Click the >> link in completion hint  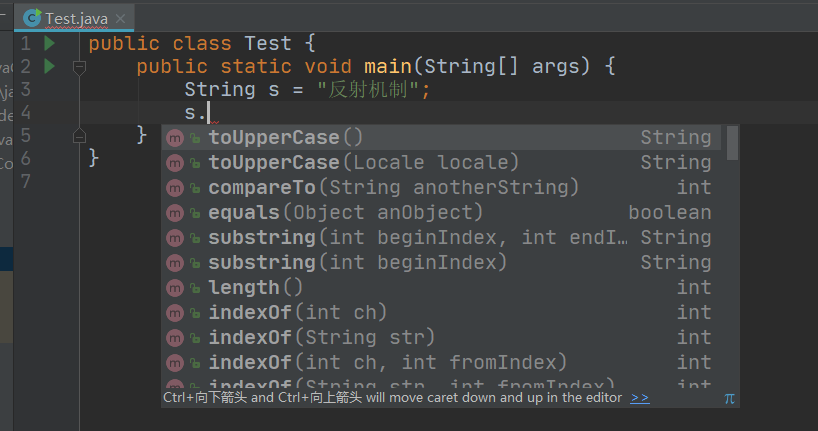[640, 398]
